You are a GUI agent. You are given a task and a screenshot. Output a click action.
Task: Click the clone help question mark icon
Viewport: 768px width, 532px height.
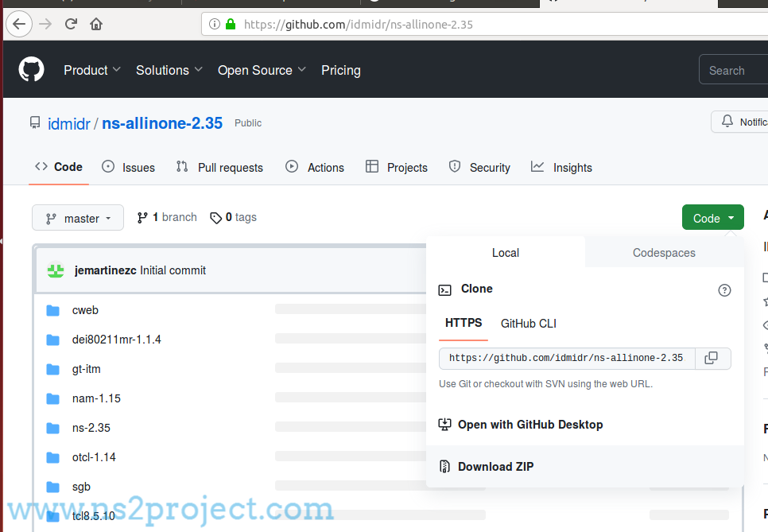(x=724, y=290)
